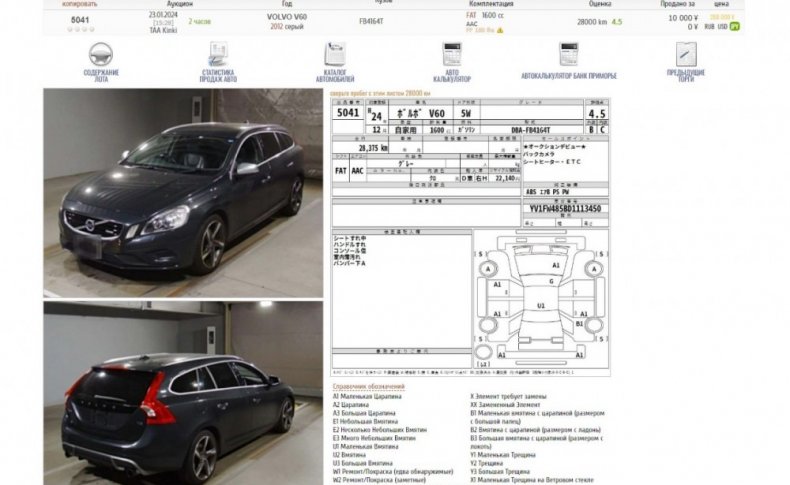Click the E2 Несколько Небольших Вмятин legend entry
This screenshot has width=790, height=485.
(379, 430)
